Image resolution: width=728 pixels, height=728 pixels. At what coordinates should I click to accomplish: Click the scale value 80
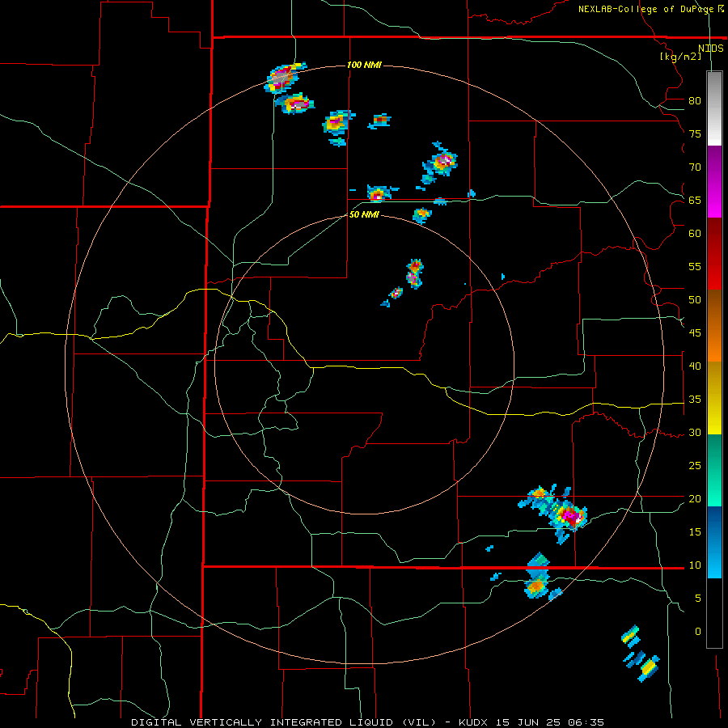(x=695, y=101)
